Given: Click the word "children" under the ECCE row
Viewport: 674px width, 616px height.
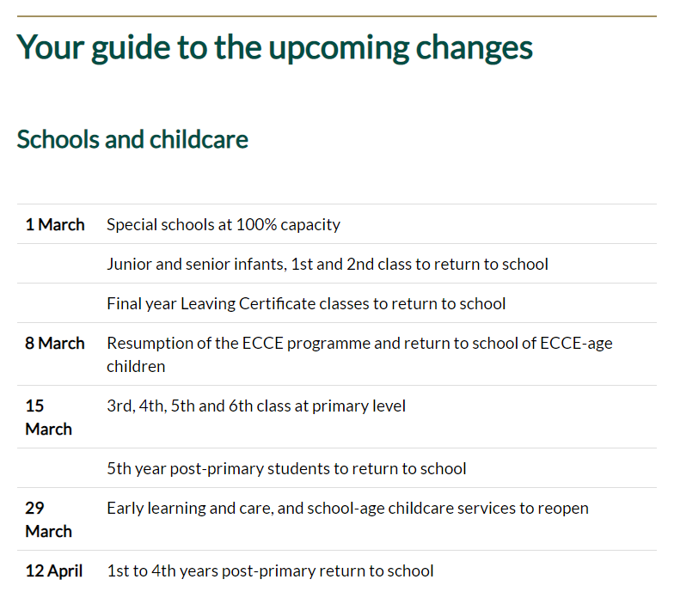Looking at the screenshot, I should coord(136,367).
